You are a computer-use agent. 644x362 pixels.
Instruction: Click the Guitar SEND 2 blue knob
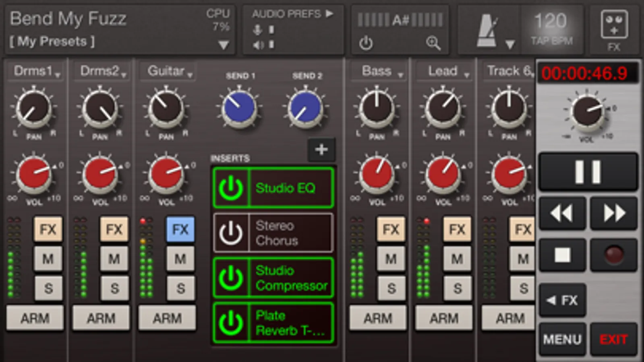(x=306, y=108)
